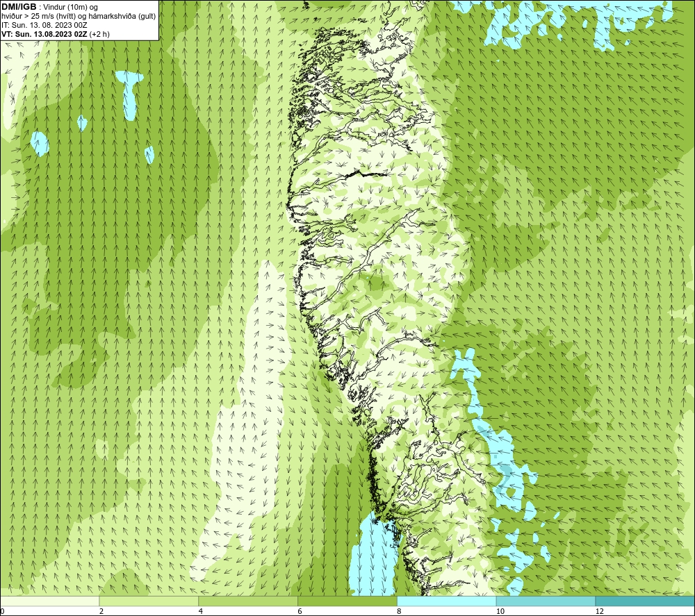Click the 4–6 green color scale segment
The width and height of the screenshot is (695, 616).
[248, 601]
